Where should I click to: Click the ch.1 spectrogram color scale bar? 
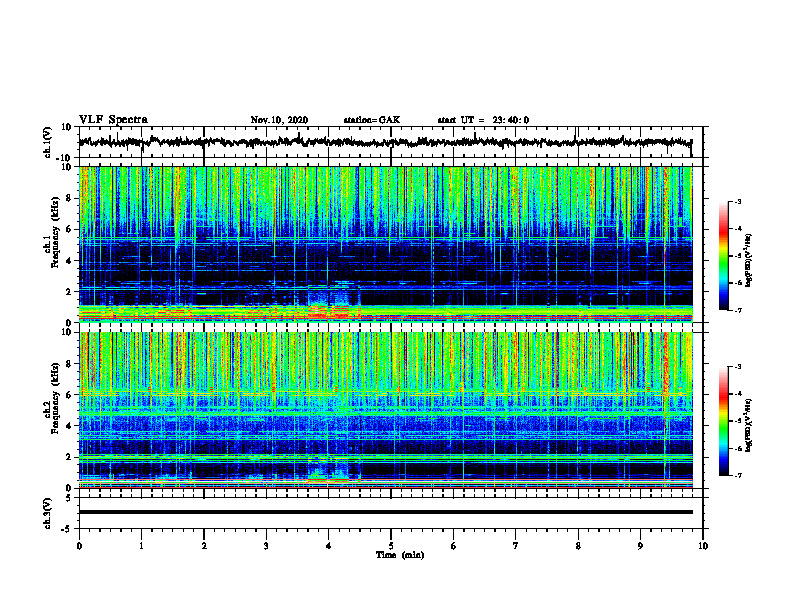(x=724, y=256)
